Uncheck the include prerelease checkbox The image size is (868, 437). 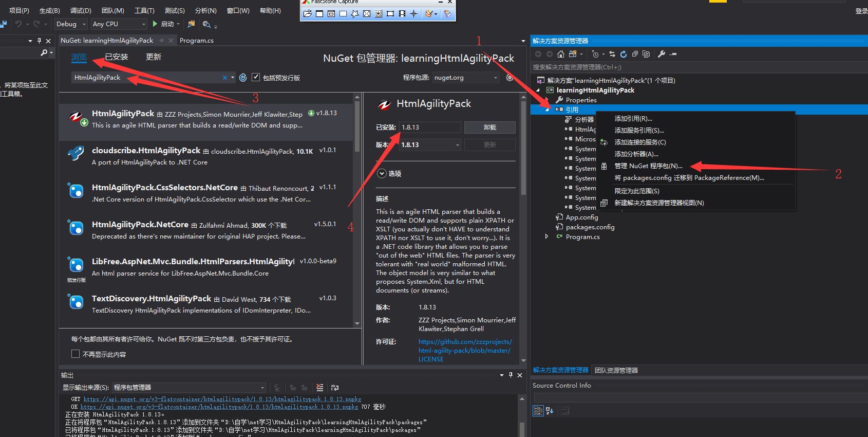click(x=256, y=77)
